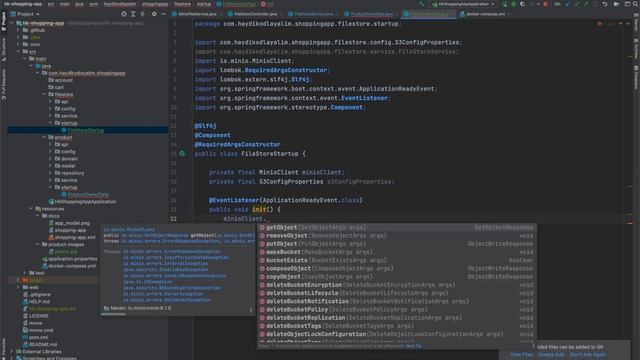Open Search Everywhere magnifier icon
The image size is (640, 360).
(636, 4)
